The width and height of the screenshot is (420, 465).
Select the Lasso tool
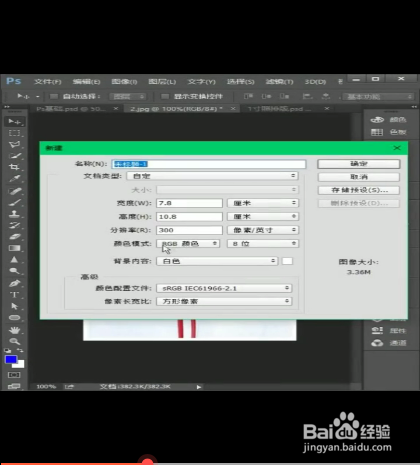coord(14,144)
